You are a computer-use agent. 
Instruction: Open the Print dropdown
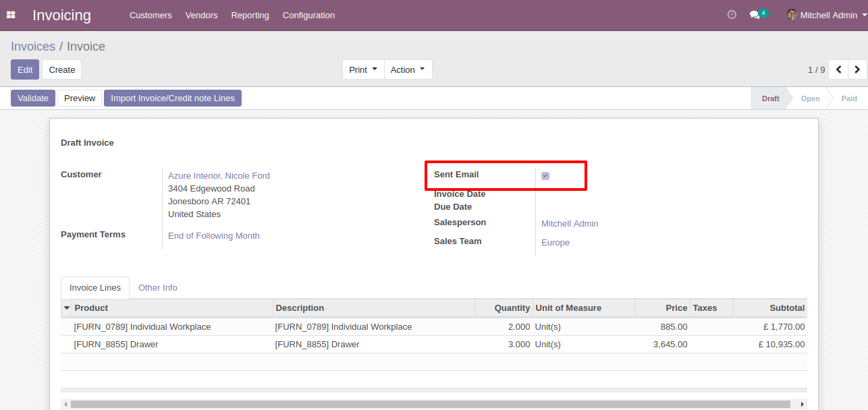click(x=363, y=69)
